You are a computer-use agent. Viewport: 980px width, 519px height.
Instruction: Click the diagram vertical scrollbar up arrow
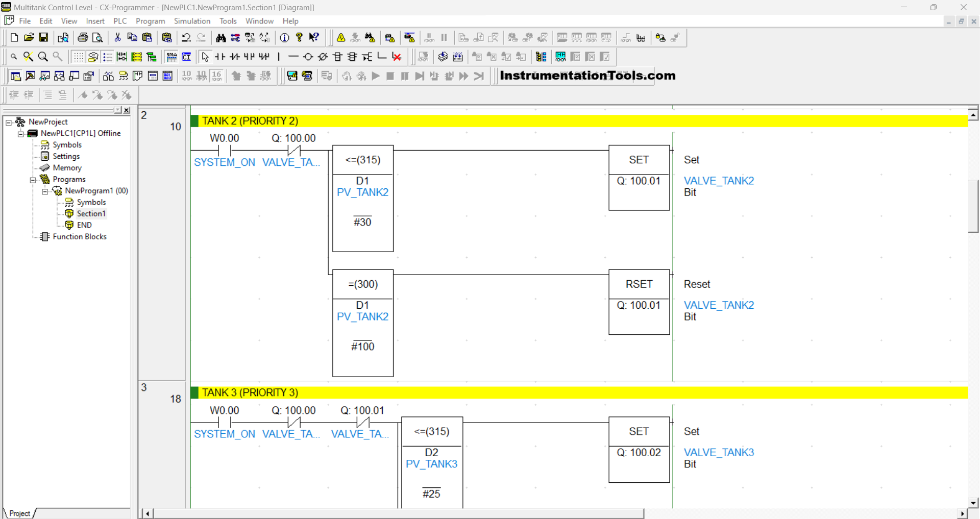[973, 115]
